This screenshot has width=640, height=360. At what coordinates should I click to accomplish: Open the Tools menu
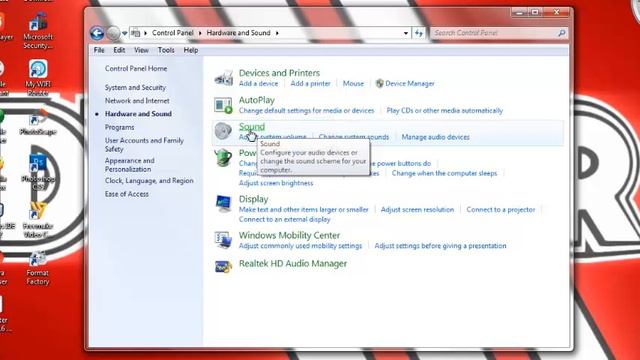pos(166,50)
